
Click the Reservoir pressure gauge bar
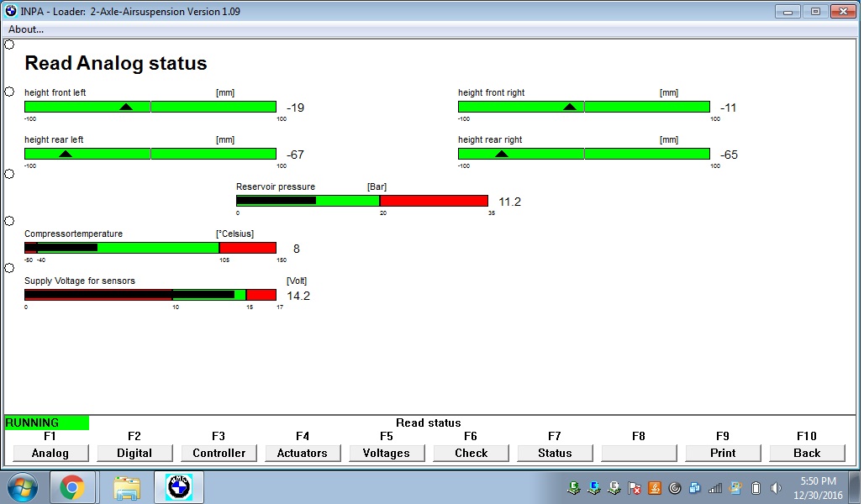[x=362, y=201]
